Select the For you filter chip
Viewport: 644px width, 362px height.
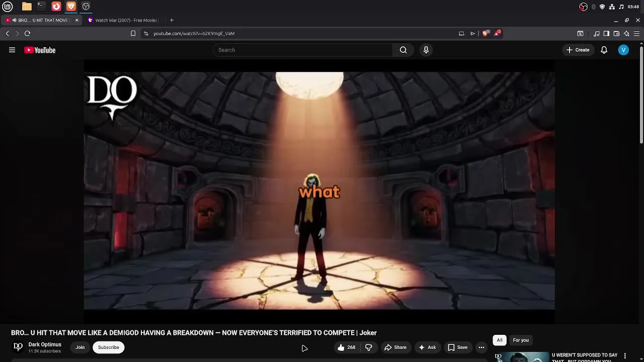521,340
